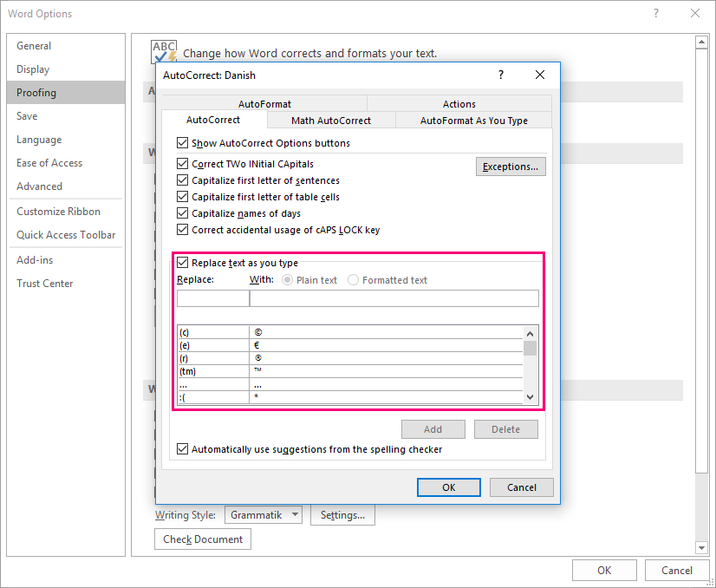Viewport: 716px width, 588px height.
Task: Open the Writing Style dropdown
Action: point(263,515)
